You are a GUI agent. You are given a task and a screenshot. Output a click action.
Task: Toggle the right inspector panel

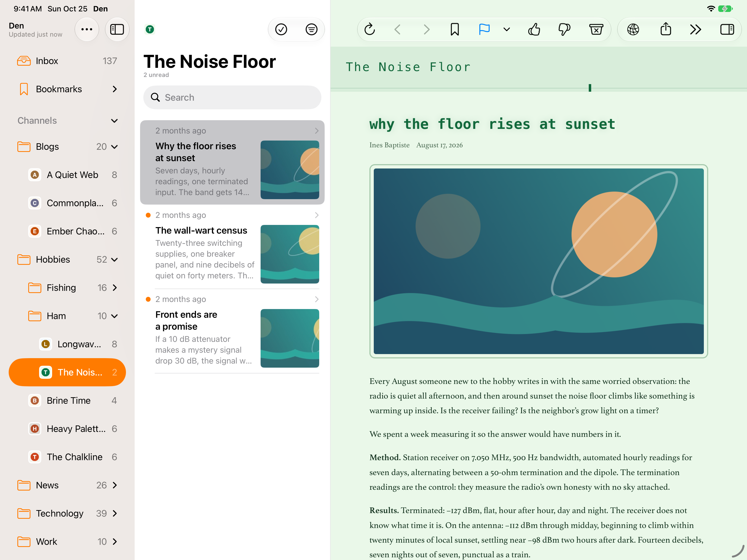[x=727, y=29]
